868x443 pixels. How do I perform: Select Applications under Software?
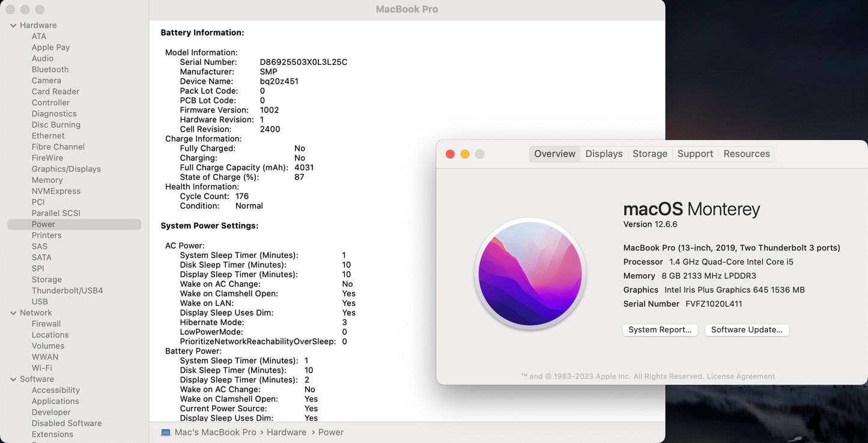point(55,401)
